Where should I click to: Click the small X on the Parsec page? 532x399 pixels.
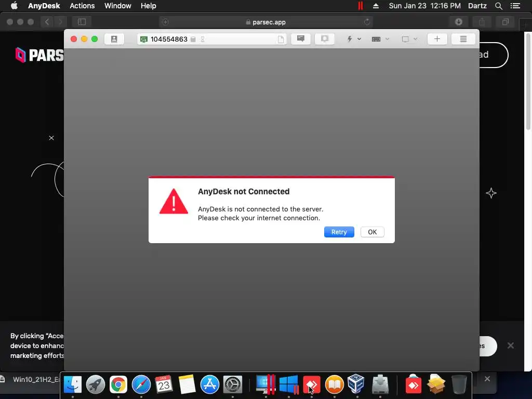coord(51,138)
